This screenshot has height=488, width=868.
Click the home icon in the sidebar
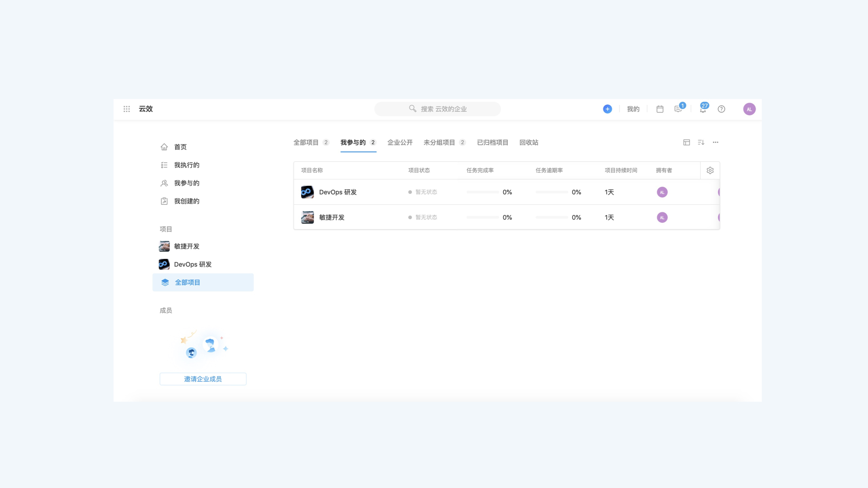(164, 147)
